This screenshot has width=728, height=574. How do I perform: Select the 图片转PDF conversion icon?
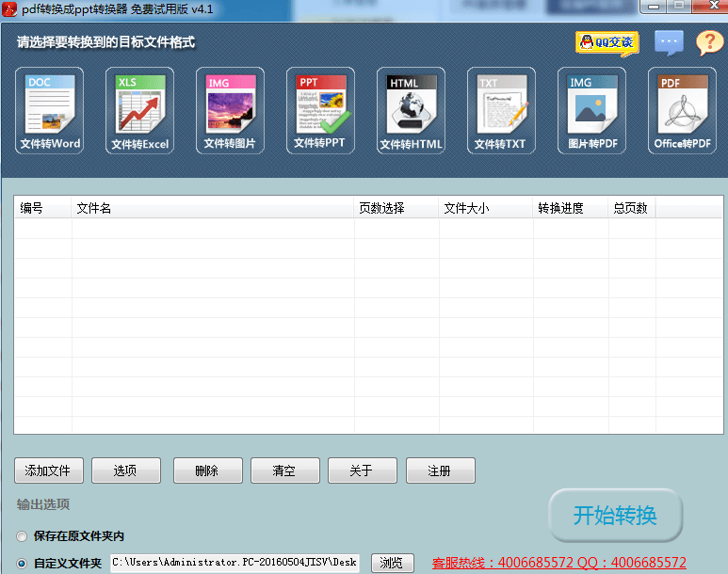coord(591,110)
